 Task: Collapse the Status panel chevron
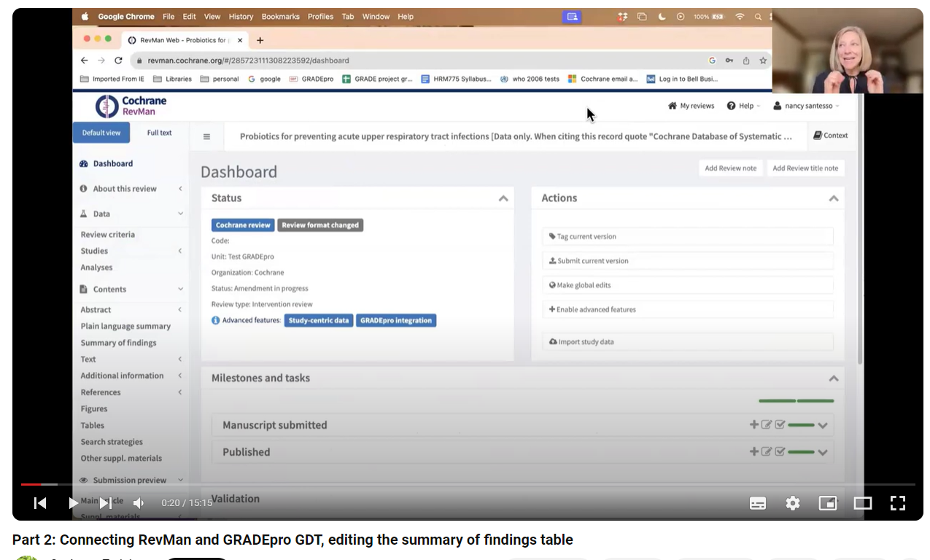tap(503, 198)
